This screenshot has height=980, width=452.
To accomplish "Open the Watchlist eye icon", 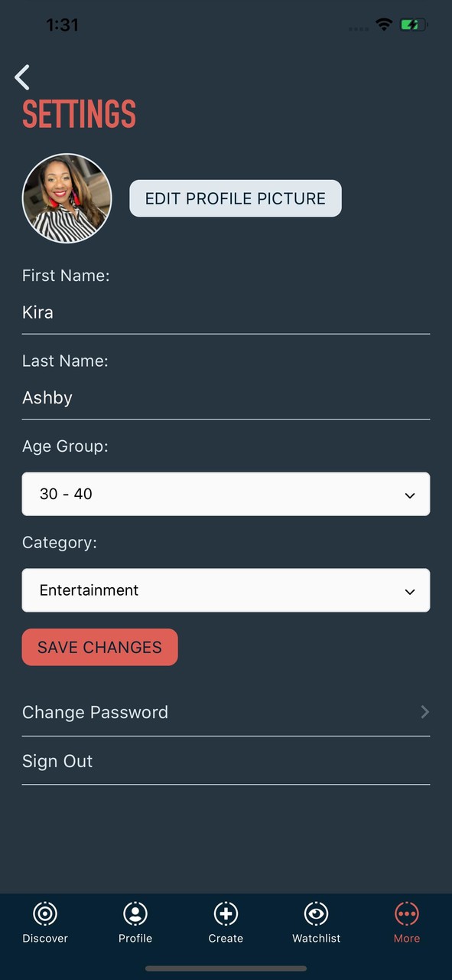I will click(x=316, y=914).
